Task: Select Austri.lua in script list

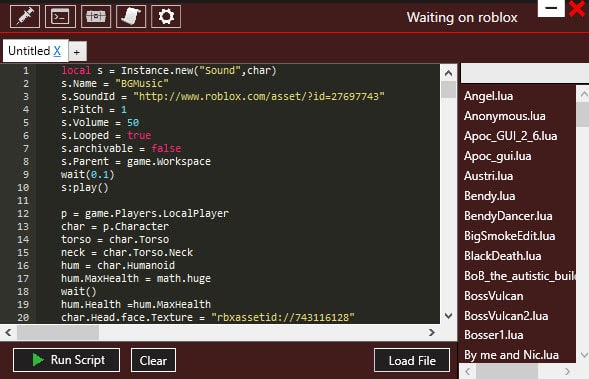Action: pyautogui.click(x=488, y=176)
